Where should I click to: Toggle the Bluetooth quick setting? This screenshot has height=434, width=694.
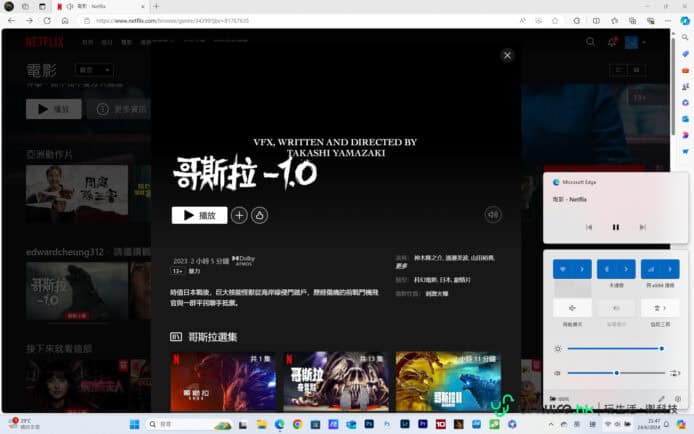(x=608, y=269)
